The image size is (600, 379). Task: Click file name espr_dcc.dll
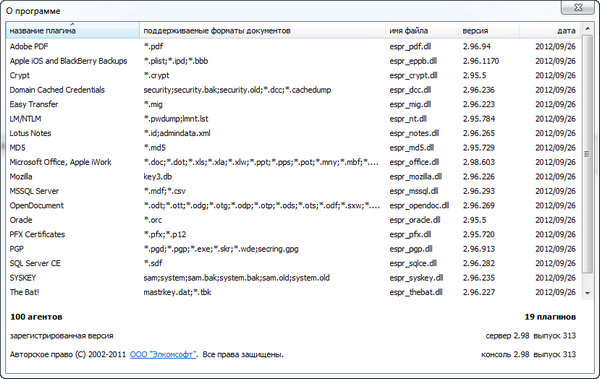[410, 90]
